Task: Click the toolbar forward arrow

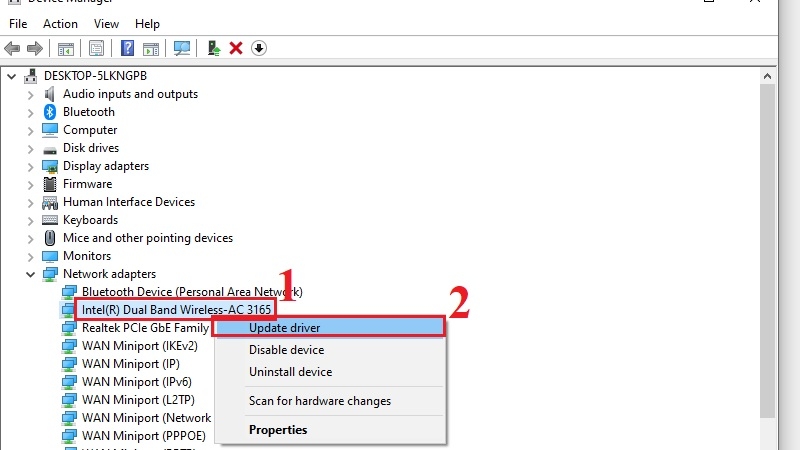Action: [x=35, y=48]
